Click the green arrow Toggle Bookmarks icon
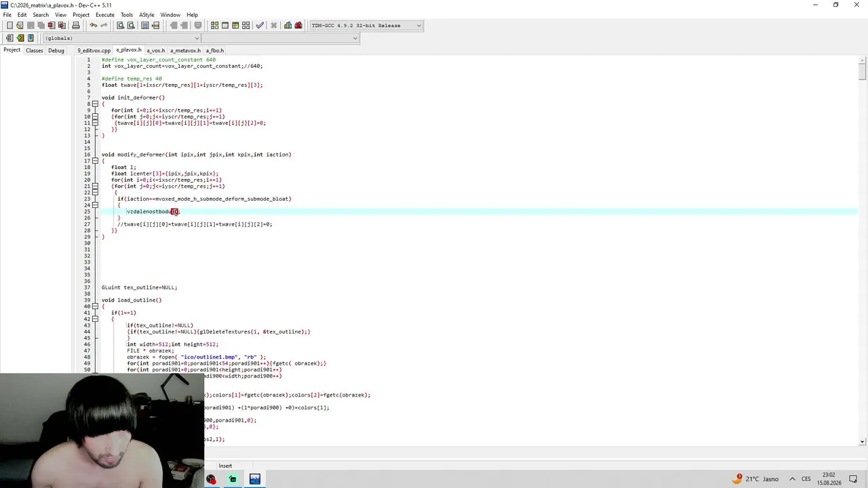 click(x=20, y=38)
